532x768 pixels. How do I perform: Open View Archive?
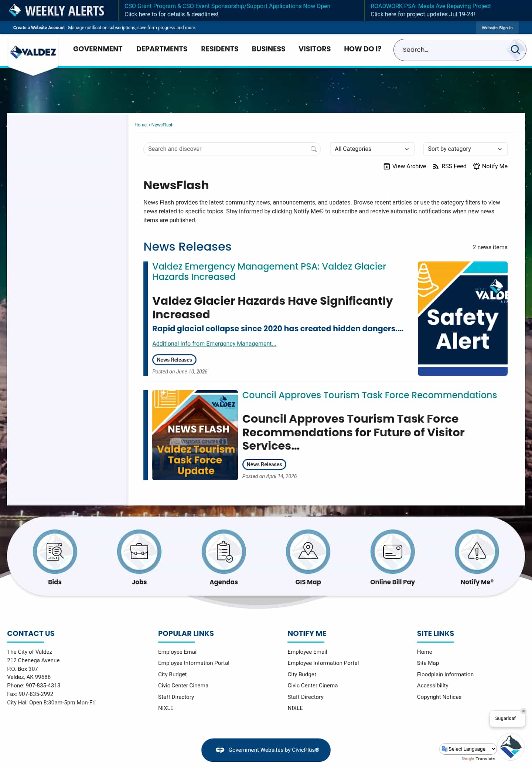pos(405,166)
